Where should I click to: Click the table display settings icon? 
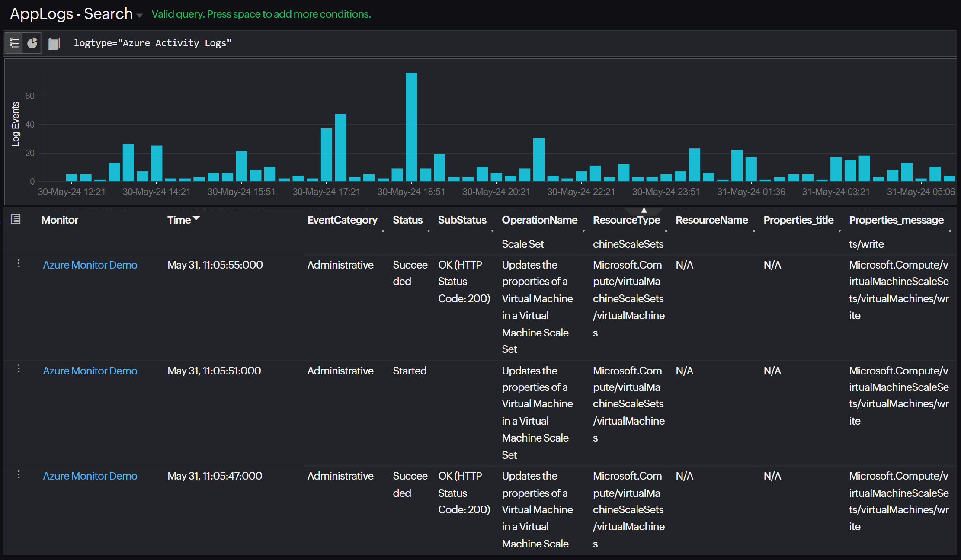16,219
